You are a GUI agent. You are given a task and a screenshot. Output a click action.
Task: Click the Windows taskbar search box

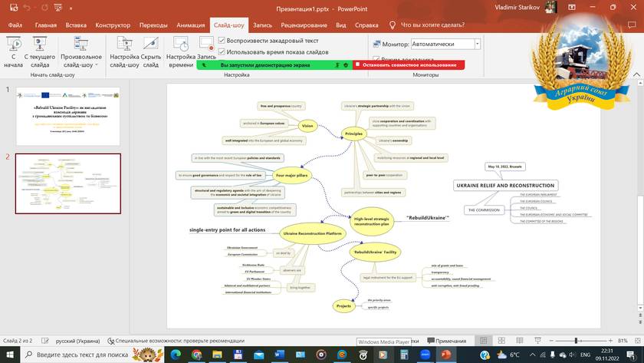click(93, 355)
